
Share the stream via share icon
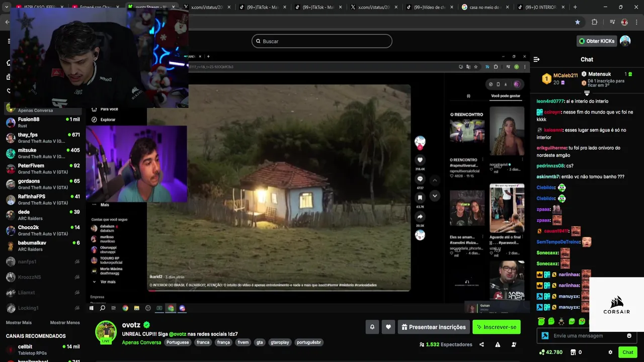tap(481, 344)
